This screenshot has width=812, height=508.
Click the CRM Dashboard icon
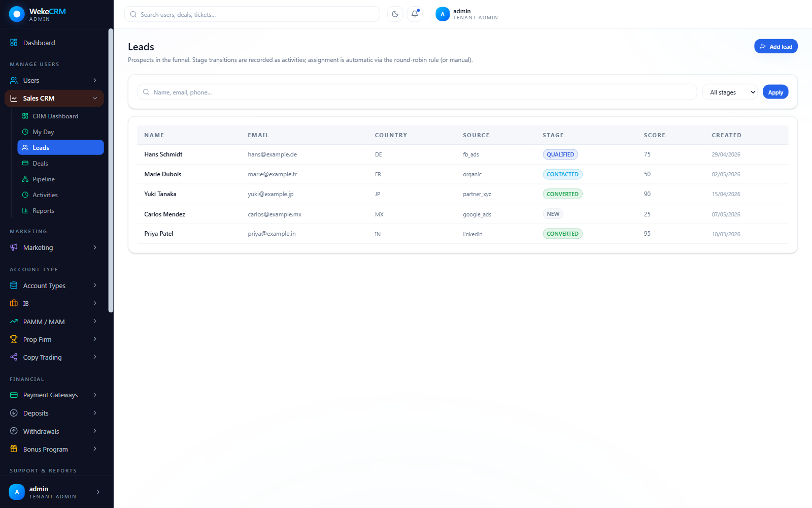pos(25,116)
